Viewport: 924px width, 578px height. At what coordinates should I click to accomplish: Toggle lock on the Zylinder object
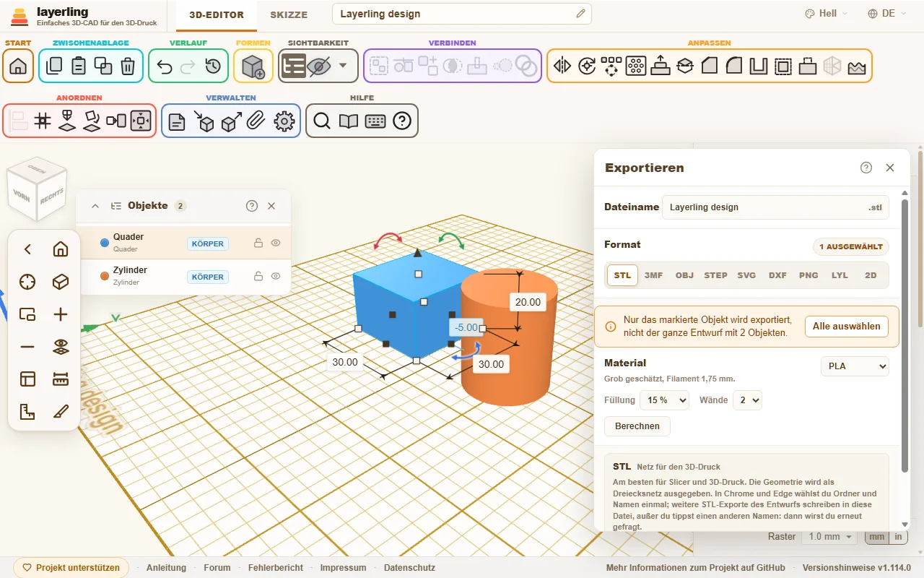tap(258, 276)
